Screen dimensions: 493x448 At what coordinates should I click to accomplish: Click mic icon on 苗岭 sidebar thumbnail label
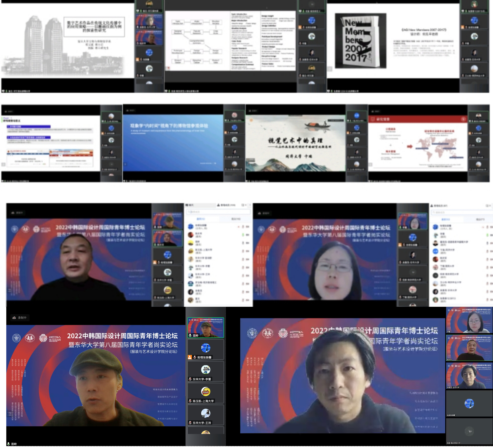[190, 335]
